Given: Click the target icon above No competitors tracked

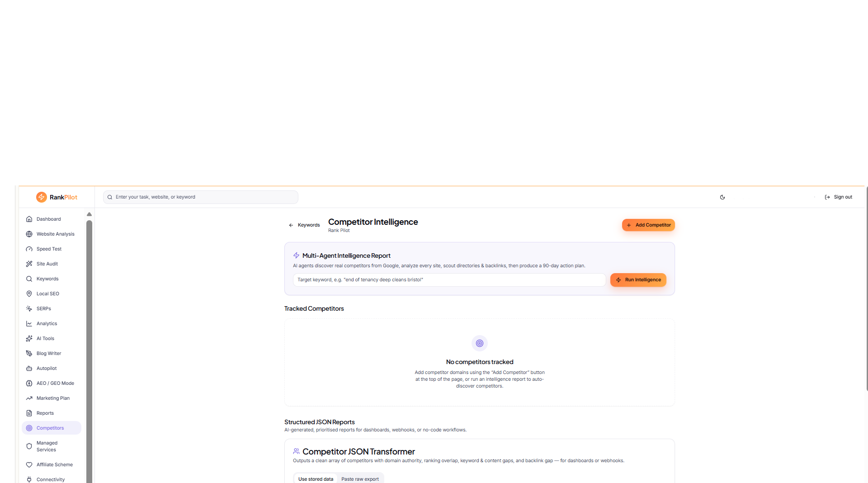Looking at the screenshot, I should 480,343.
